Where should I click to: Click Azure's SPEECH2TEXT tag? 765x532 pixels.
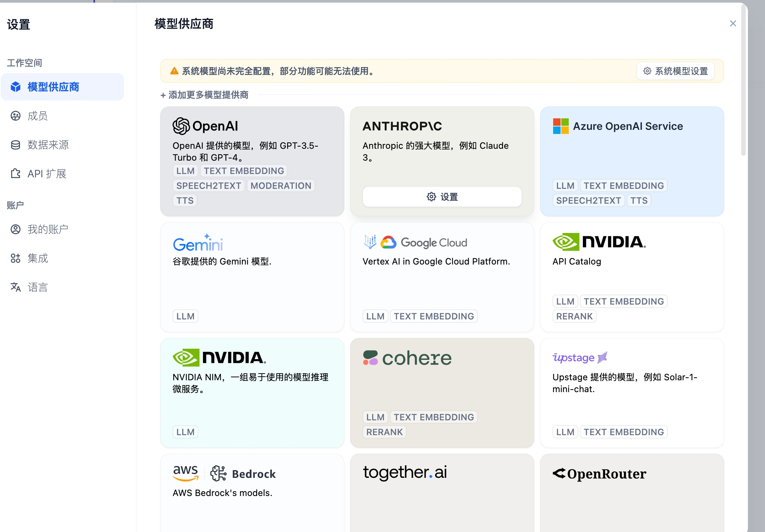(588, 200)
